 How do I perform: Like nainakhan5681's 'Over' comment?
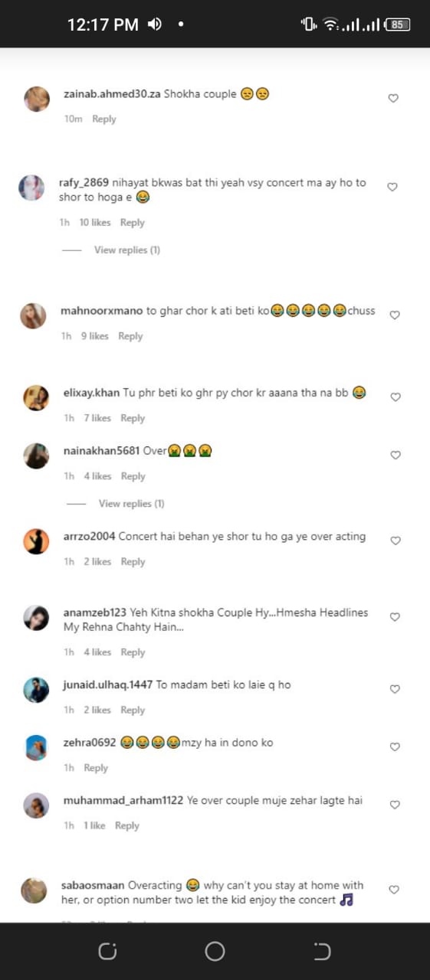pos(396,455)
